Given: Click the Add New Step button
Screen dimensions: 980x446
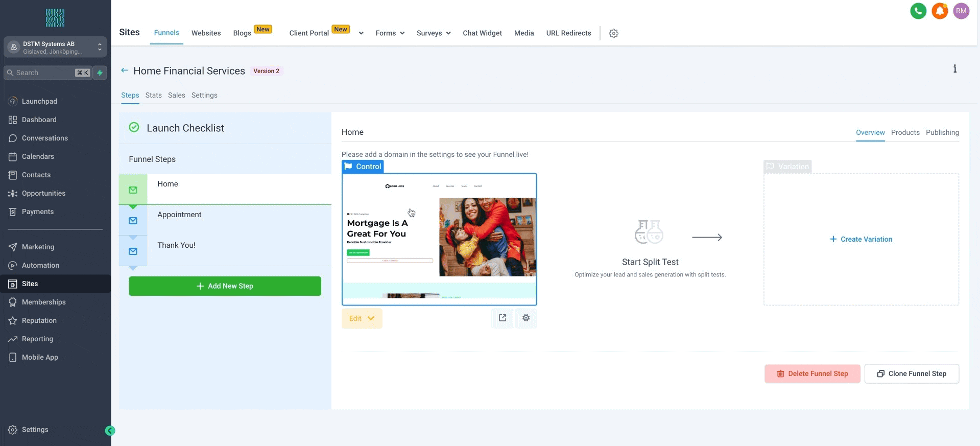Looking at the screenshot, I should tap(225, 286).
